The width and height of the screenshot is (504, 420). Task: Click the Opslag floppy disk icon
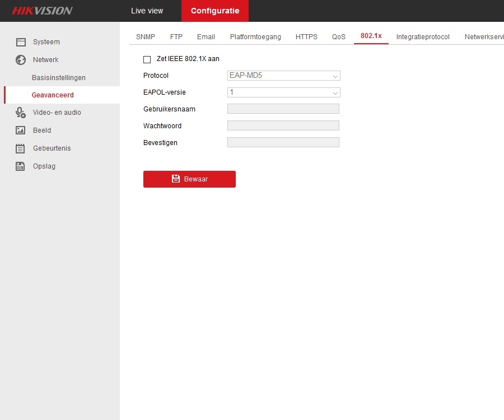click(20, 166)
